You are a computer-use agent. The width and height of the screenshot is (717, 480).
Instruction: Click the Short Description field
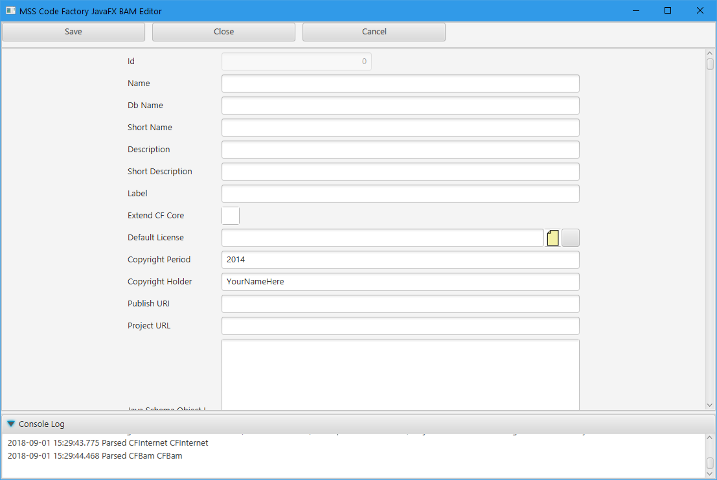tap(400, 171)
